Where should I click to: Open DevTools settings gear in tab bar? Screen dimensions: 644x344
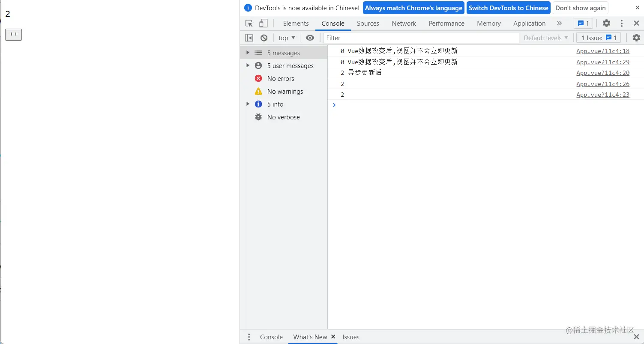click(606, 24)
